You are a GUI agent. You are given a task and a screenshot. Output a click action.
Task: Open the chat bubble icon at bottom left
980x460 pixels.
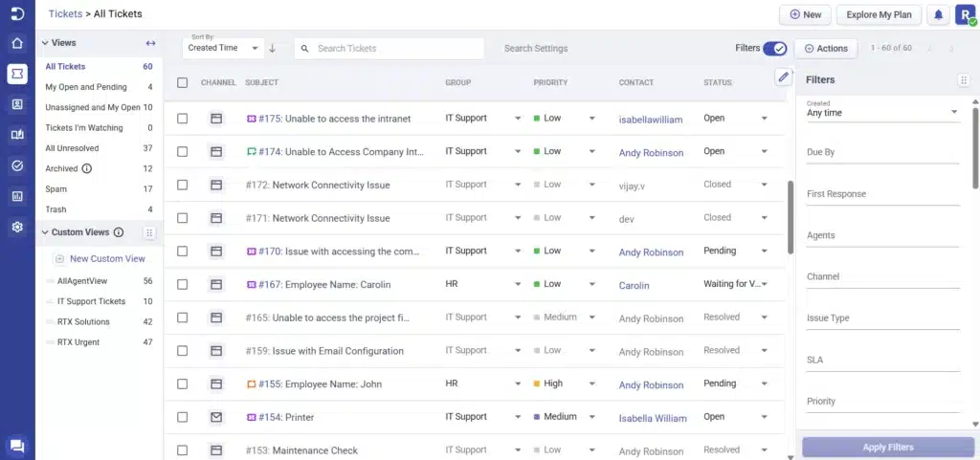17,446
